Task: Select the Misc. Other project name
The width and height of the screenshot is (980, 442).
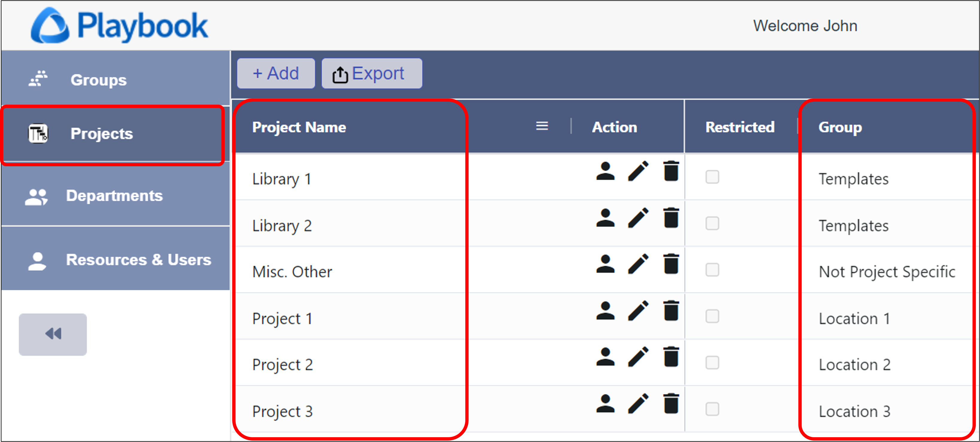Action: [292, 272]
